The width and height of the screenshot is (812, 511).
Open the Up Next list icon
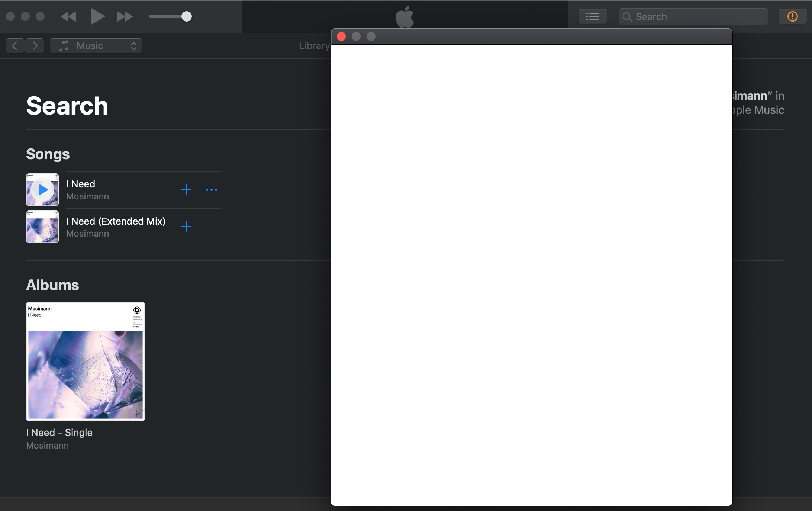(x=592, y=17)
